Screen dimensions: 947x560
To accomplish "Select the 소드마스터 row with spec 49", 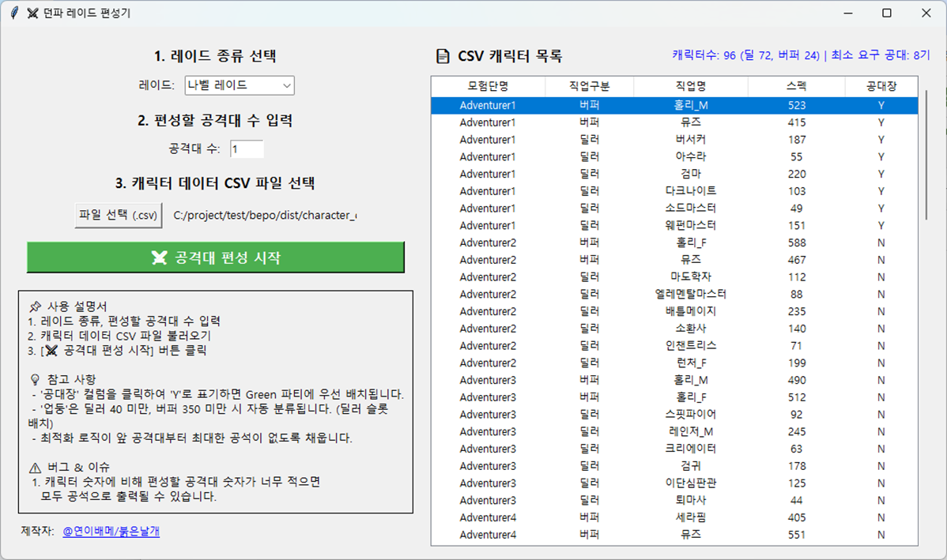I will tap(685, 209).
